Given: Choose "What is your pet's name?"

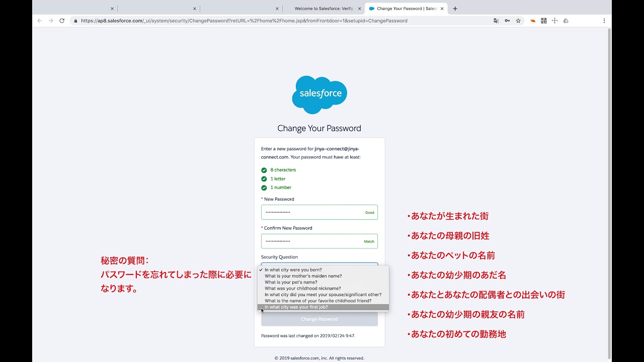Looking at the screenshot, I should [323, 282].
